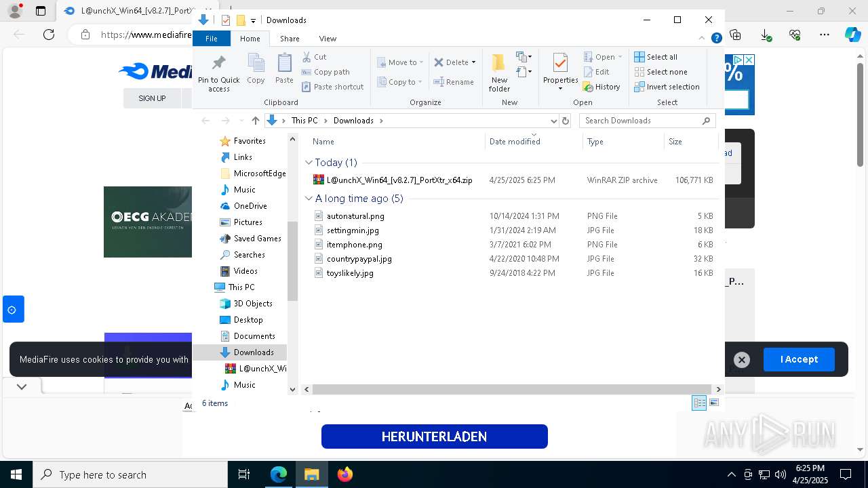
Task: Click navigation pane vertical scrollbar
Action: tap(293, 262)
